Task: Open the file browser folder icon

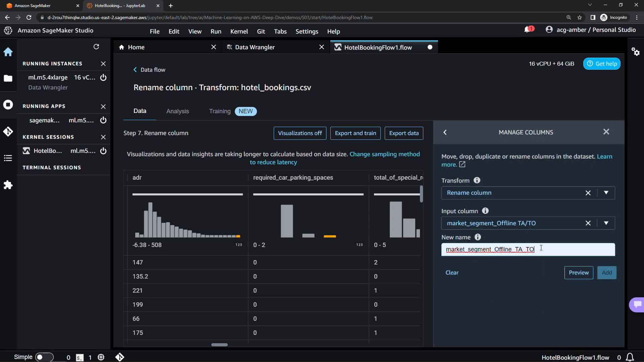Action: coord(8,78)
